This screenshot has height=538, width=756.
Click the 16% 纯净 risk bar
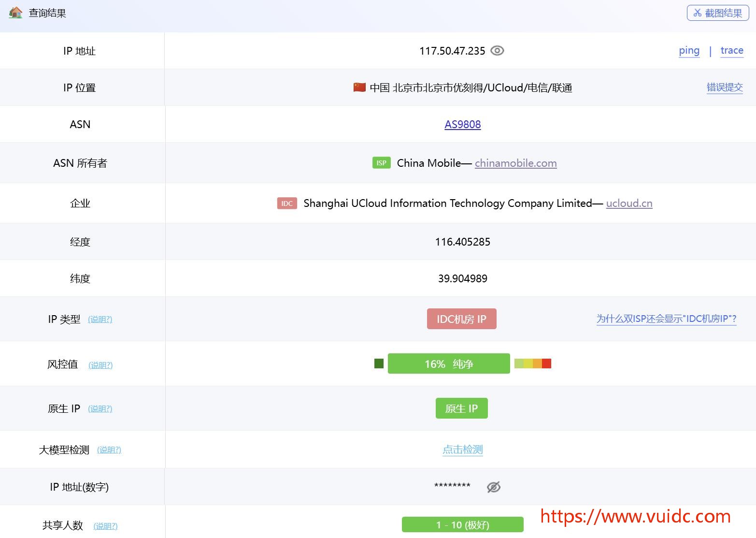click(449, 364)
